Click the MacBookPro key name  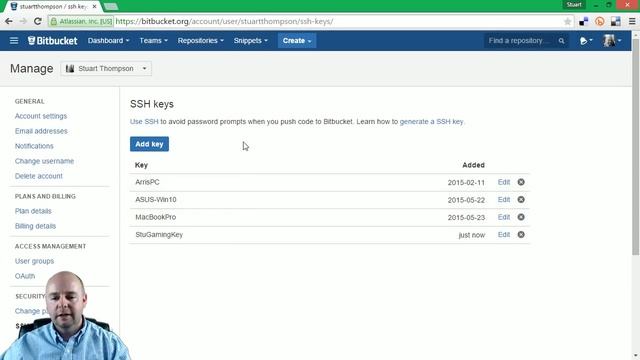tap(156, 217)
